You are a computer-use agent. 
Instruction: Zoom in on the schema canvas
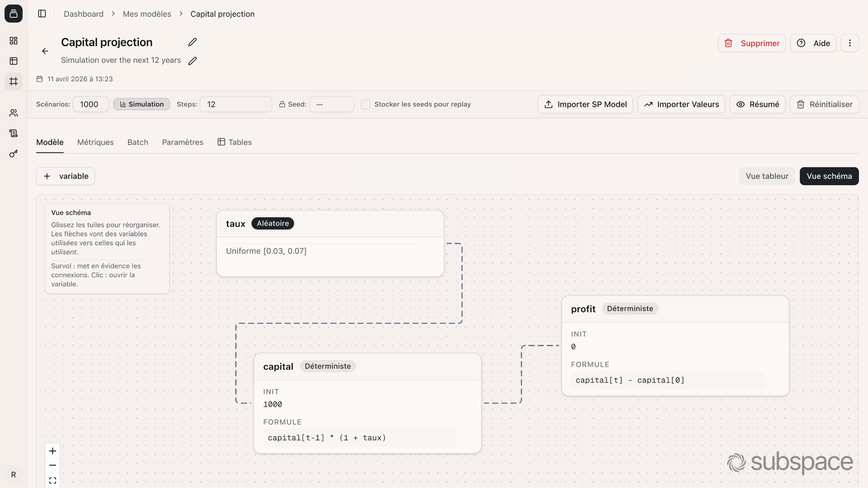point(52,450)
